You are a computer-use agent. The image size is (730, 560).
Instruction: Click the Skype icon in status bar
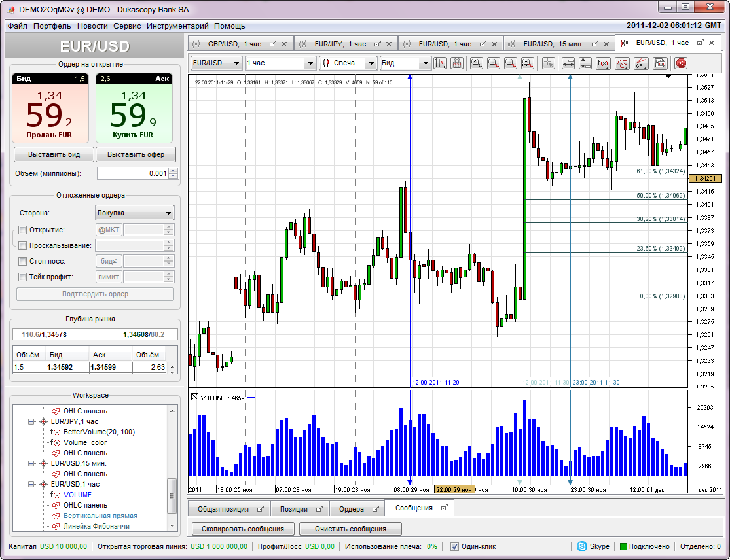581,546
